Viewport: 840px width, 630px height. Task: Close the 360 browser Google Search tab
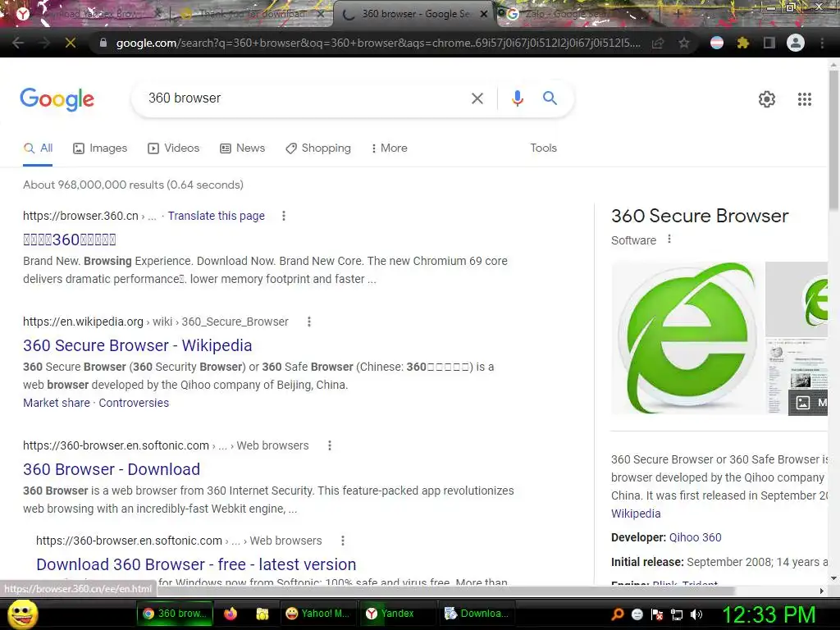tap(484, 15)
